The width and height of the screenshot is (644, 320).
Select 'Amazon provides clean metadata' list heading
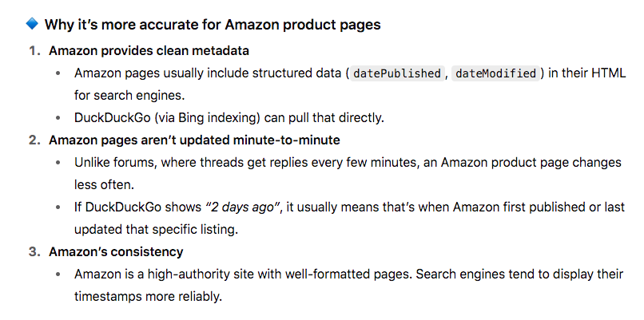[x=149, y=51]
